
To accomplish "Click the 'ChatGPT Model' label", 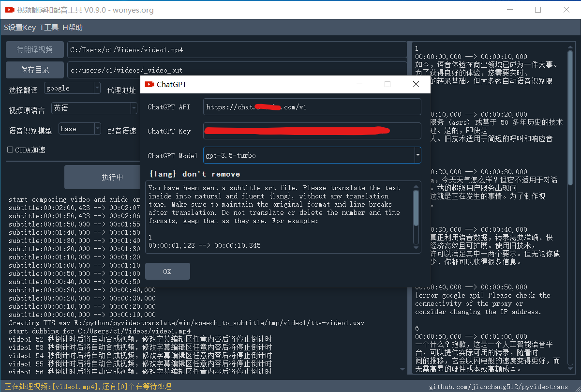I will 173,155.
